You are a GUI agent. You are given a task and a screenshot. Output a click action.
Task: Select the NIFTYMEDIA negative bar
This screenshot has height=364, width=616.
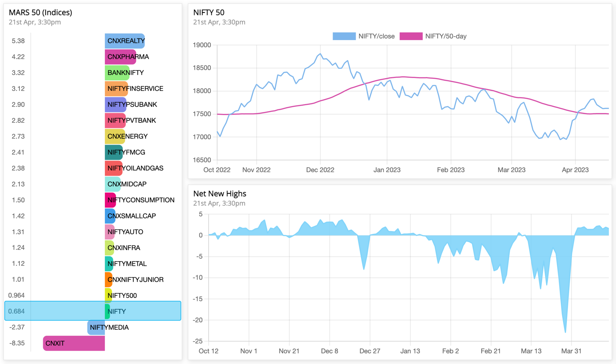96,327
